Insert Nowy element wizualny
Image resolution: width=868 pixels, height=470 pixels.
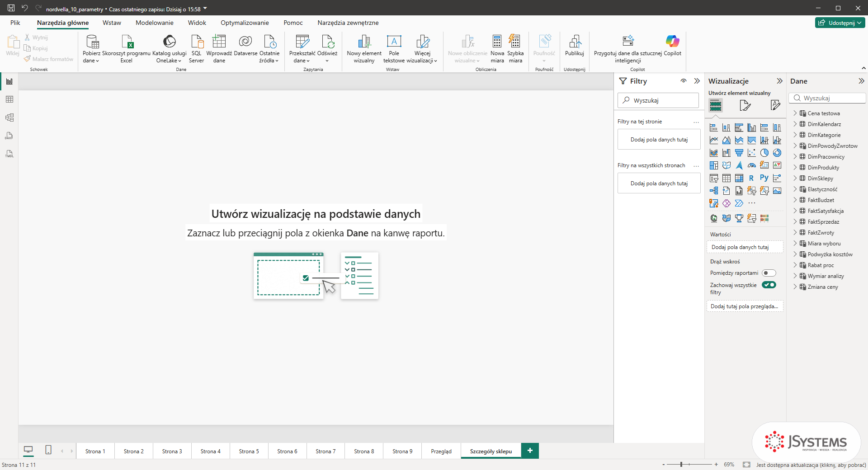[364, 49]
